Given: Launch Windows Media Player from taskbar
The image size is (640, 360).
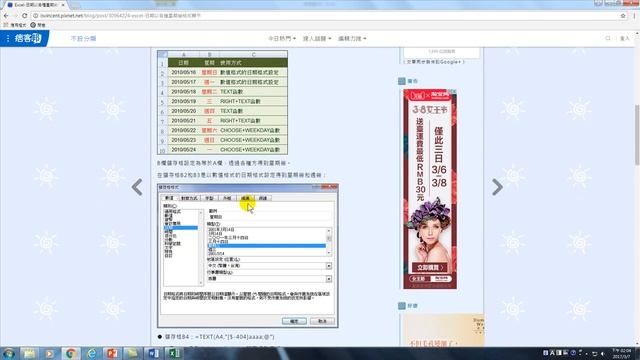Looking at the screenshot, I should pyautogui.click(x=49, y=353).
